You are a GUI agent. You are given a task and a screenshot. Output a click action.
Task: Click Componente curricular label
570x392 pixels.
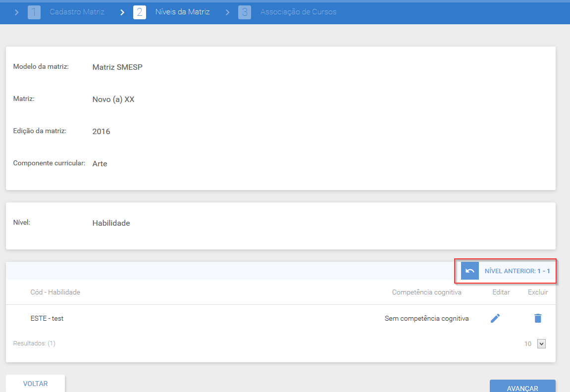click(49, 163)
